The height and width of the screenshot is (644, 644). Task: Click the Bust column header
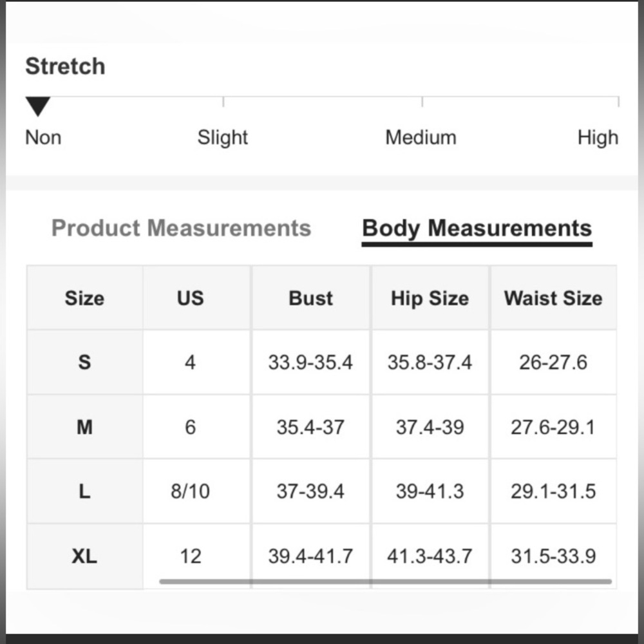coord(310,298)
